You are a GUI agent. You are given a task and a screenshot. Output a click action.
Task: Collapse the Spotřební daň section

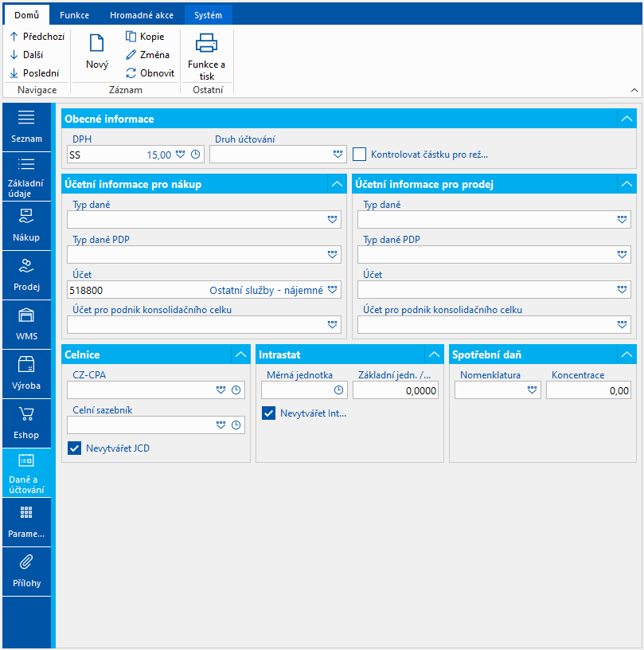[626, 354]
